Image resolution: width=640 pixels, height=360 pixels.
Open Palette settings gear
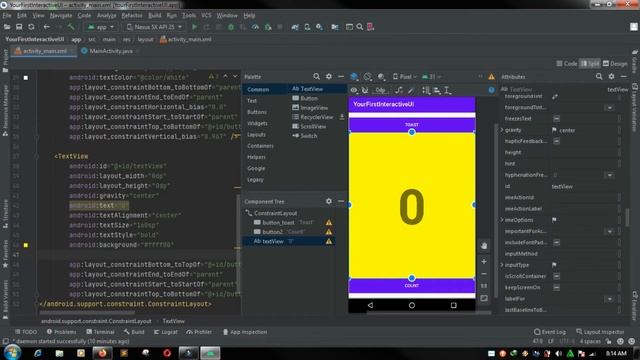click(x=329, y=76)
